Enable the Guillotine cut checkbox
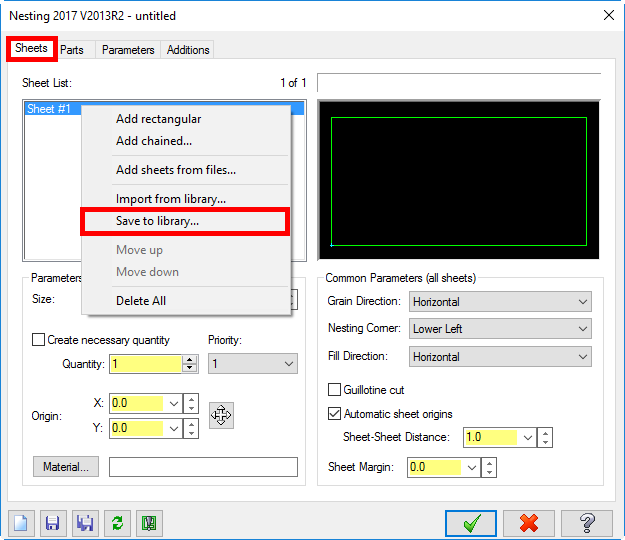Screen dimensions: 625x540 coord(334,390)
